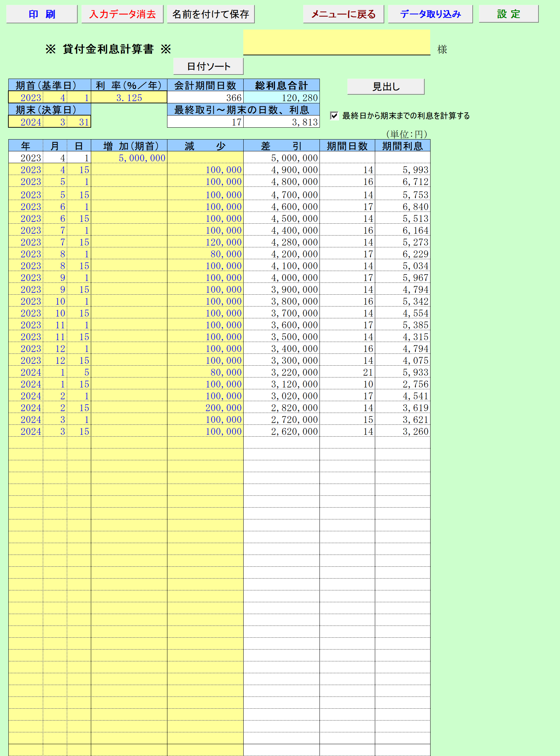Select the 期首 year cell 2023

click(x=26, y=98)
